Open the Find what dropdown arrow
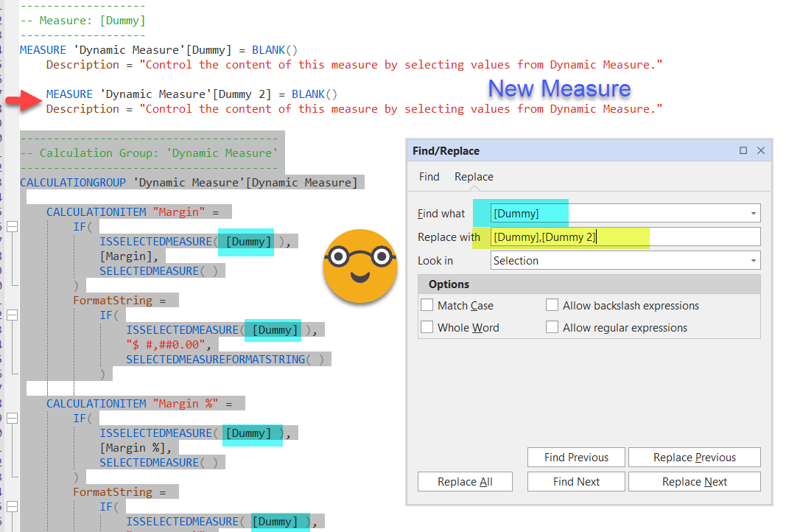This screenshot has height=532, width=786. point(753,214)
